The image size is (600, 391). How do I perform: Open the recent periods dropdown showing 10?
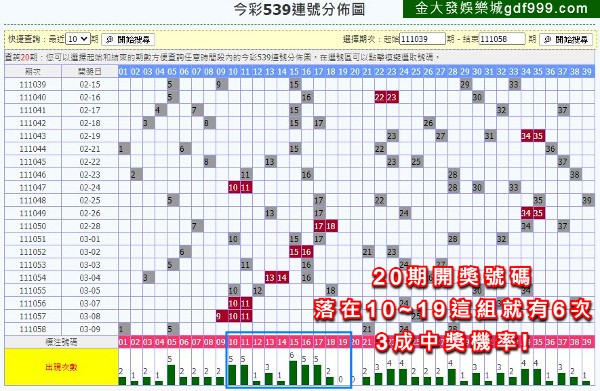[x=78, y=39]
